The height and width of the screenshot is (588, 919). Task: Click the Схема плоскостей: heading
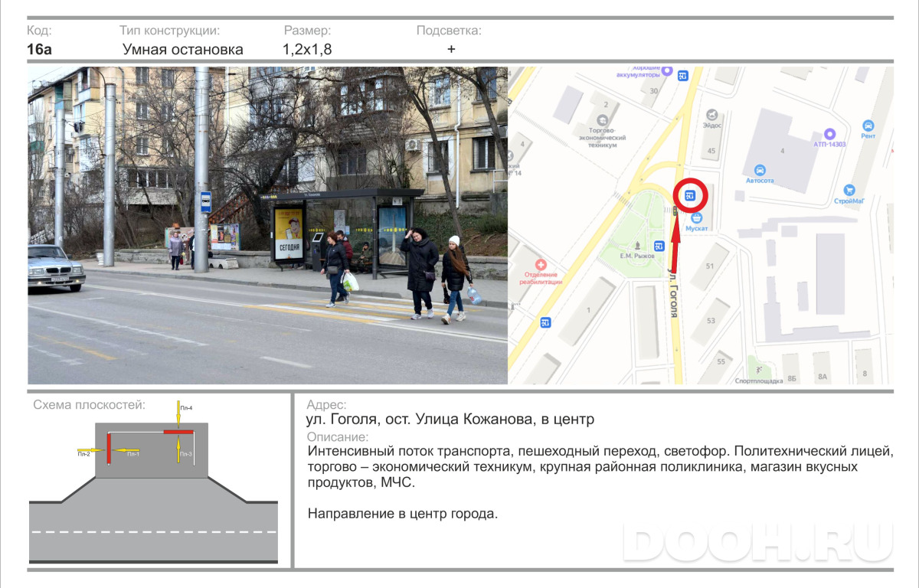pos(89,405)
